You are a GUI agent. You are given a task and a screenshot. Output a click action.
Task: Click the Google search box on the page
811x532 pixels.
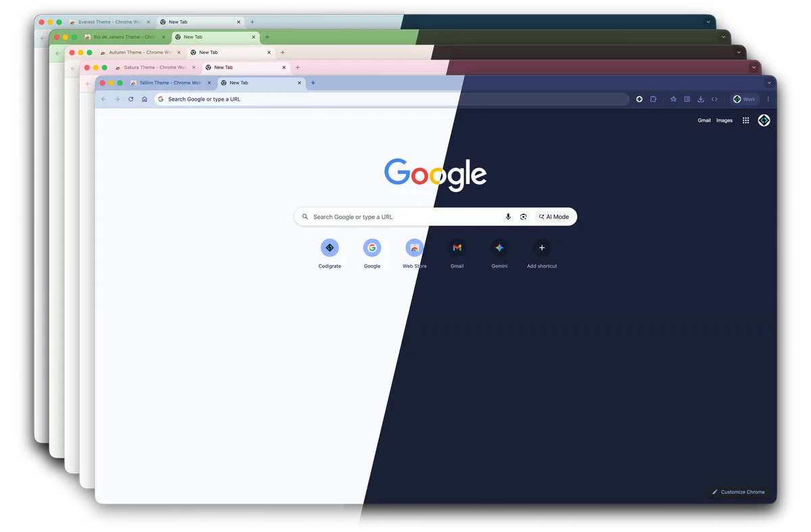(x=435, y=217)
